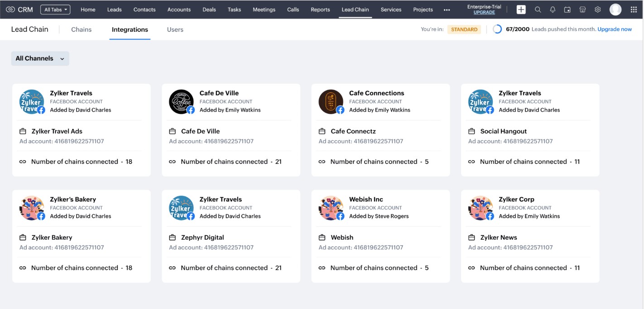
Task: Click the Enterprise-Trial UPGRADE link
Action: coord(484,12)
